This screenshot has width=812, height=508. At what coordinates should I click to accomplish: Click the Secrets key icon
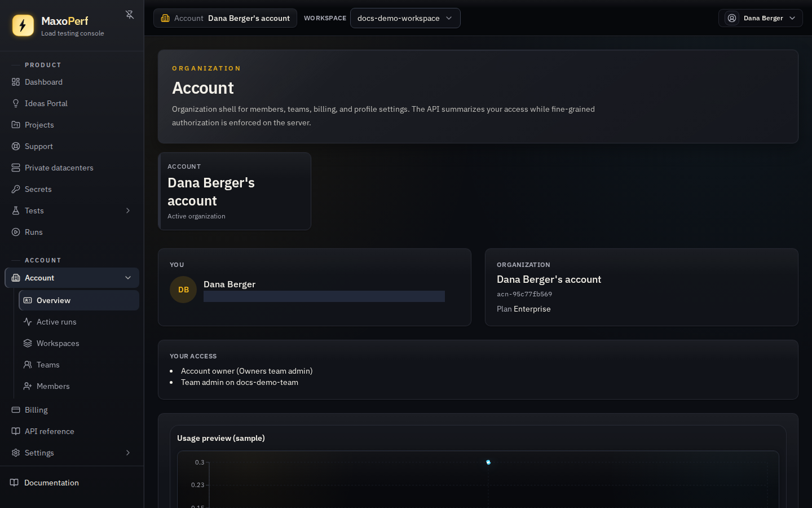16,189
